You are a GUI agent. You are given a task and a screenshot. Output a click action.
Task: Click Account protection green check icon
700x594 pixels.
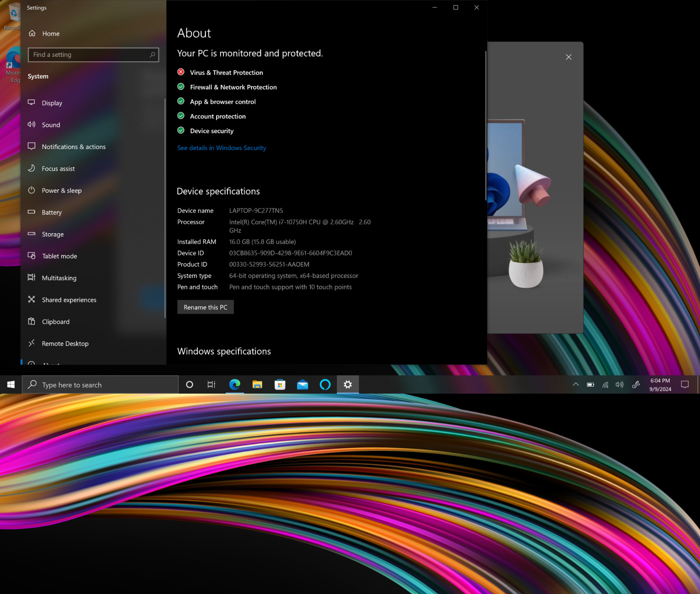[181, 116]
